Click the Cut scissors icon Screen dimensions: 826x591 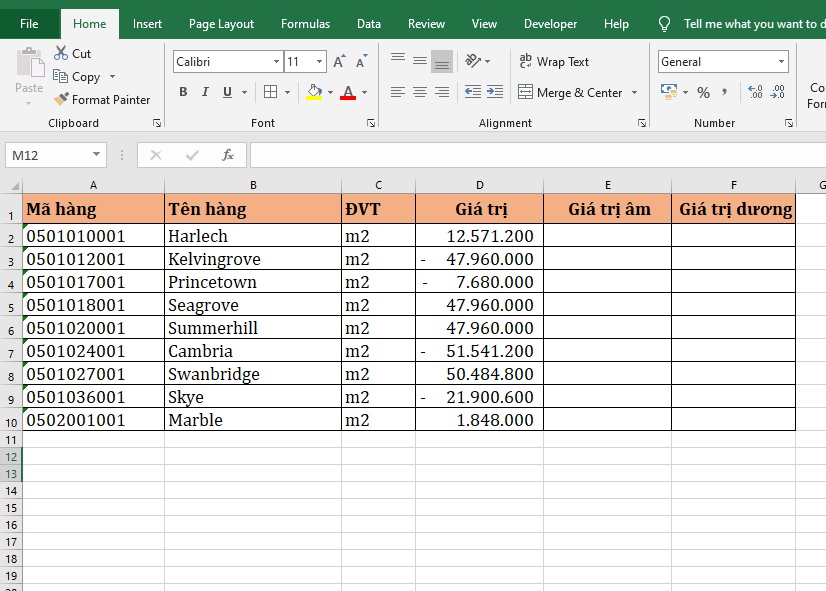point(61,54)
